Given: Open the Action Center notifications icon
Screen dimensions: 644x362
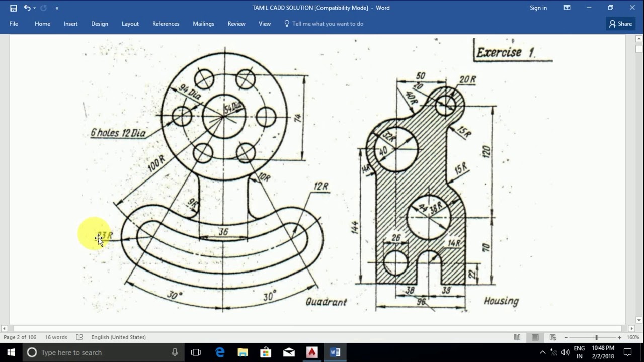Looking at the screenshot, I should point(627,352).
